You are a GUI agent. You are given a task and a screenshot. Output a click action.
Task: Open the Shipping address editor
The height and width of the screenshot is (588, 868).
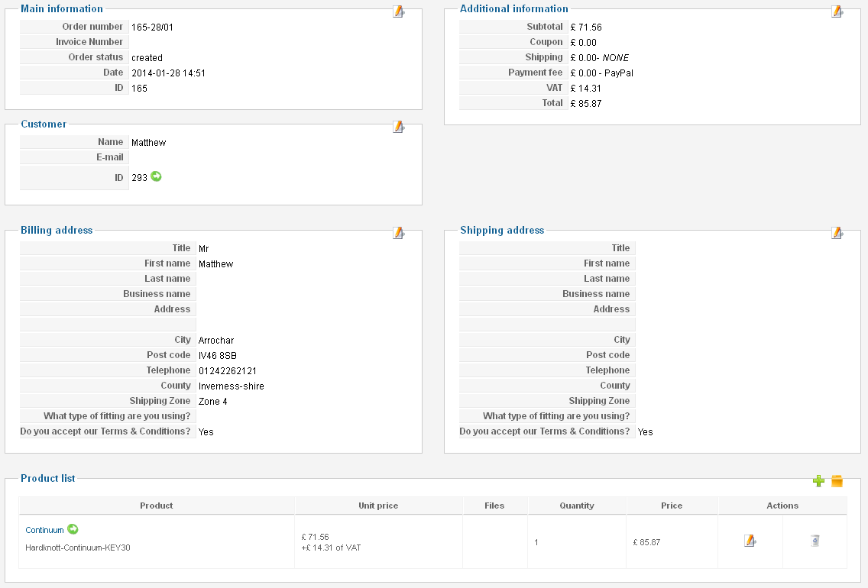pos(837,233)
